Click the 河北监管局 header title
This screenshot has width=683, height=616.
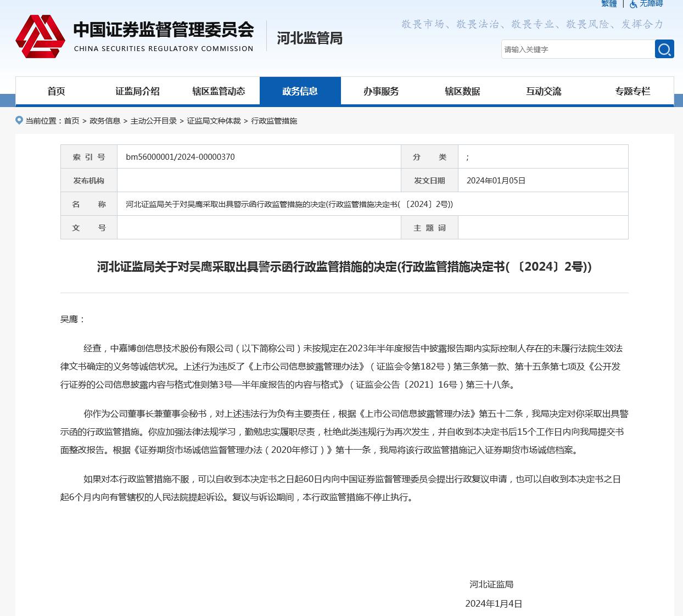[x=310, y=38]
